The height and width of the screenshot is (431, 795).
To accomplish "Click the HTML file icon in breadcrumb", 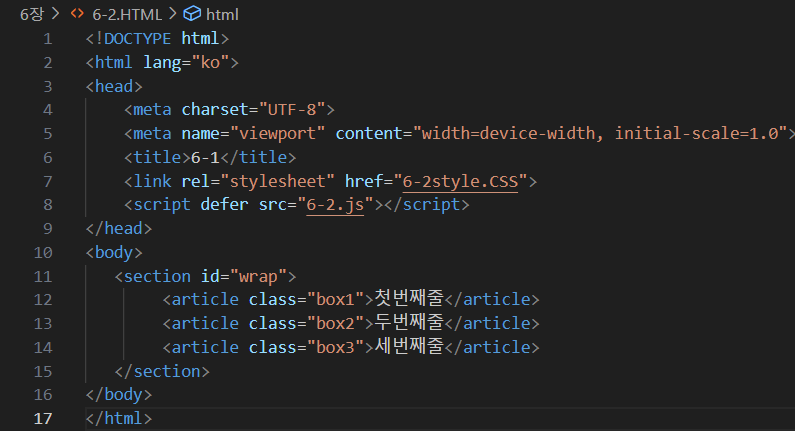I will point(77,14).
